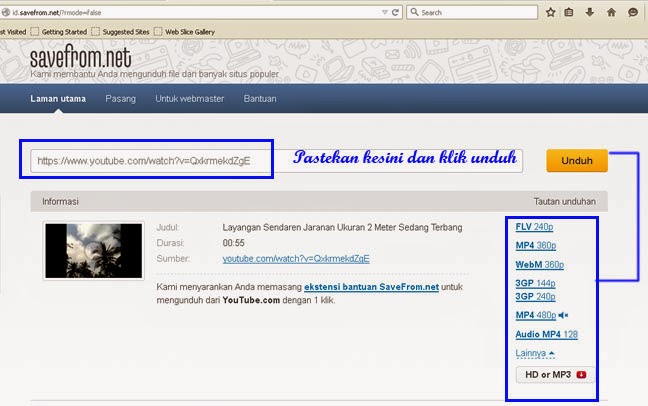Open the bookmarks list icon
The height and width of the screenshot is (406, 648).
coord(569,12)
